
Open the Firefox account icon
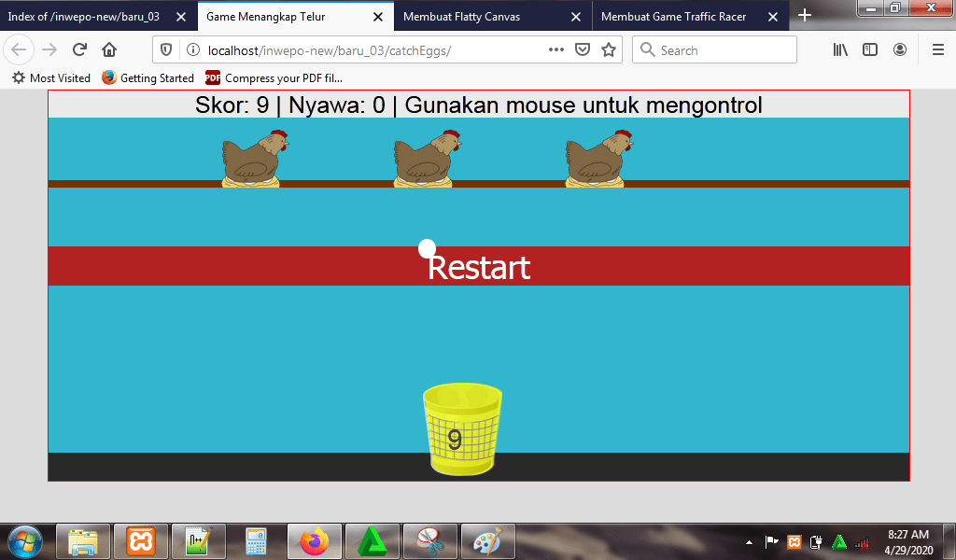pos(900,49)
